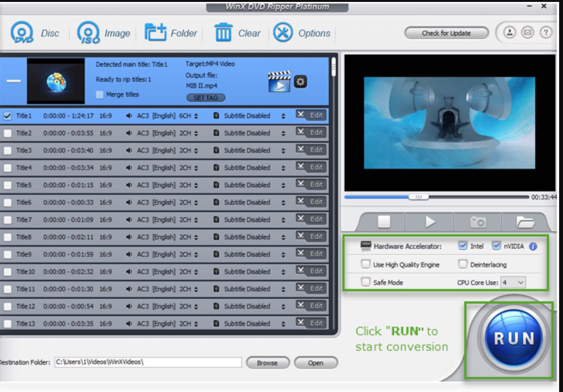Click the Title3 audio speaker icon
This screenshot has width=563, height=392.
(x=129, y=150)
